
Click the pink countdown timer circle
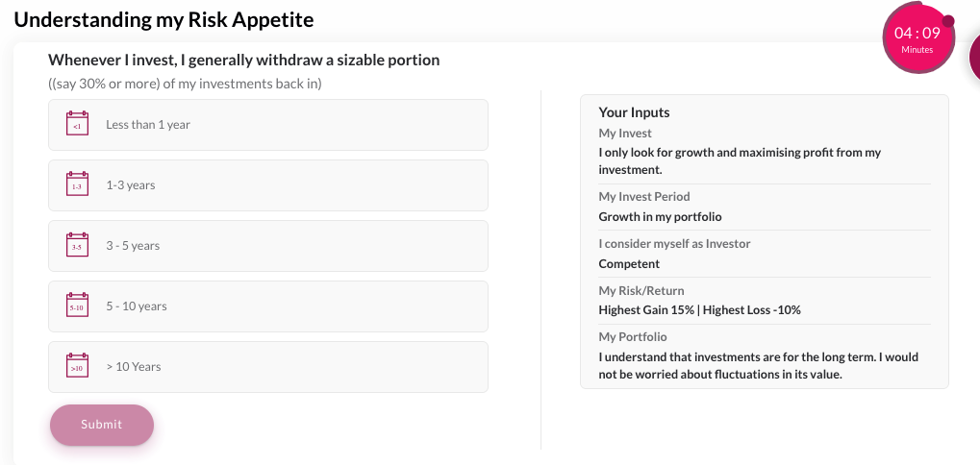pyautogui.click(x=917, y=39)
